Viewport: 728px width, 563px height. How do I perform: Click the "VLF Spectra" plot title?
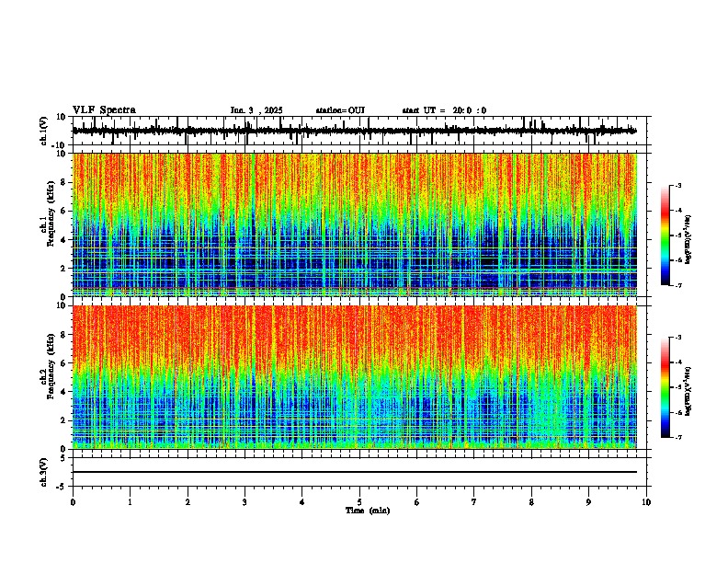[104, 110]
